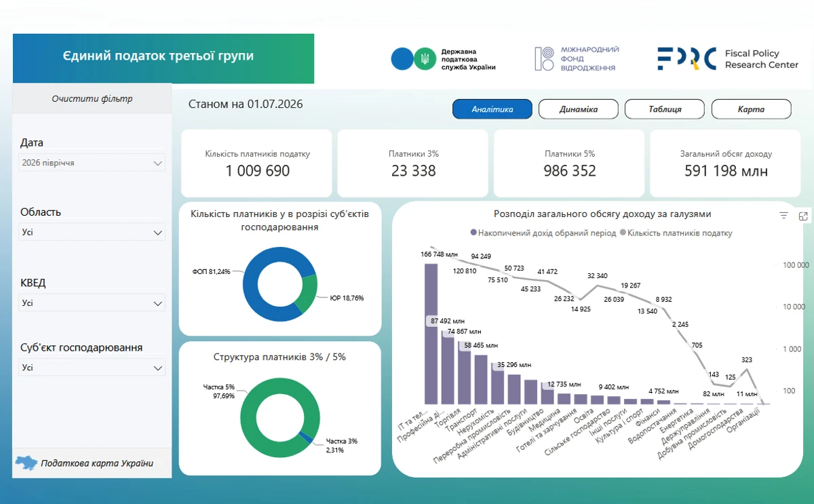Switch to the Динаміка tab
This screenshot has width=814, height=504.
pyautogui.click(x=579, y=109)
